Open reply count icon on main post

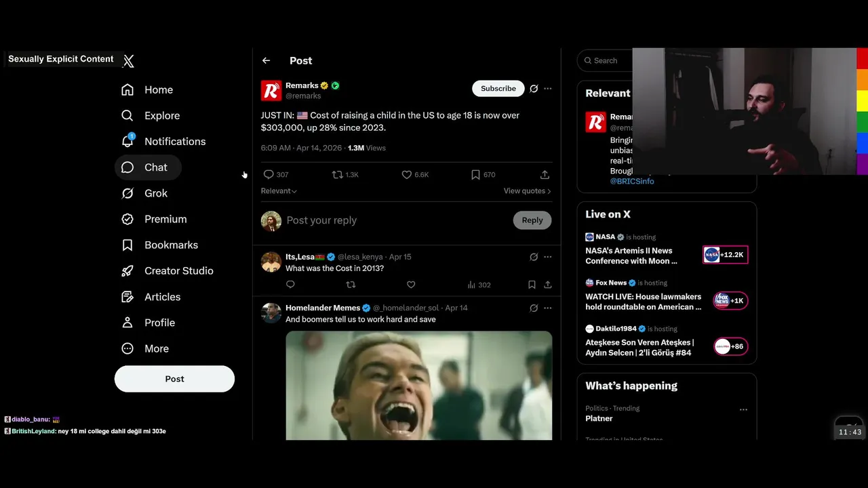tap(269, 174)
